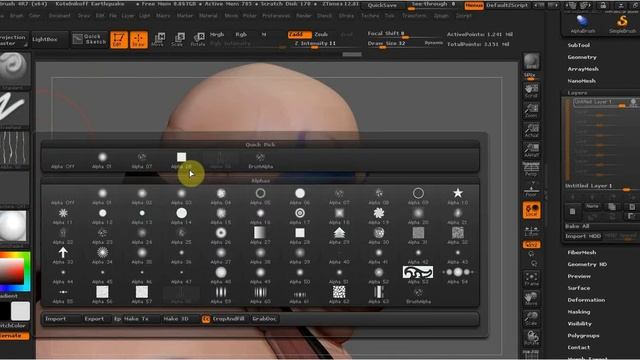Image resolution: width=640 pixels, height=360 pixels.
Task: Click the Scroll canvas icon
Action: (x=531, y=91)
